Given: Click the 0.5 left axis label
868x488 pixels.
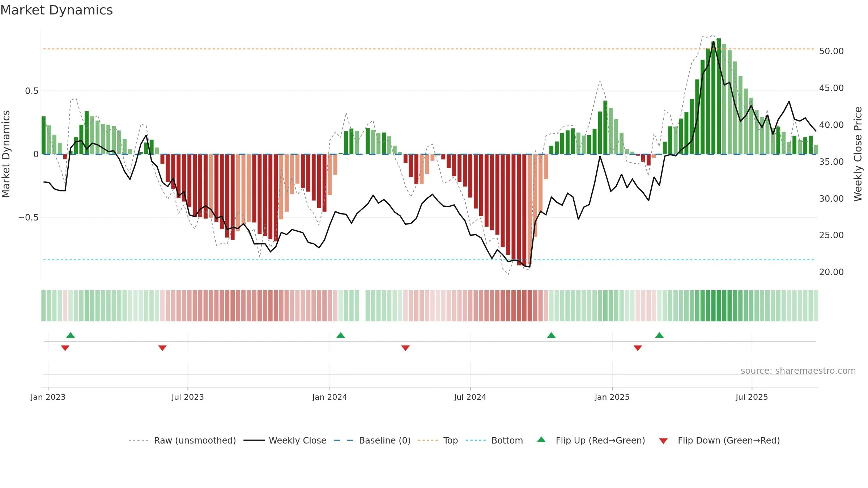Looking at the screenshot, I should 32,91.
